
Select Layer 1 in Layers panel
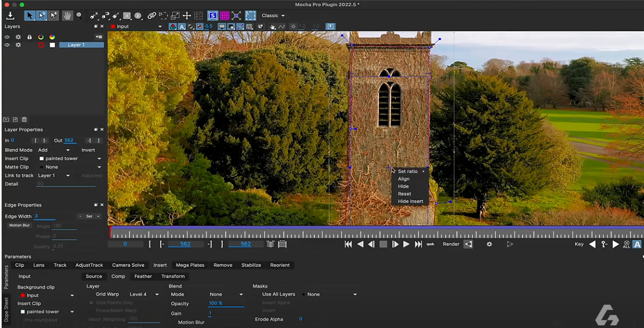[81, 45]
